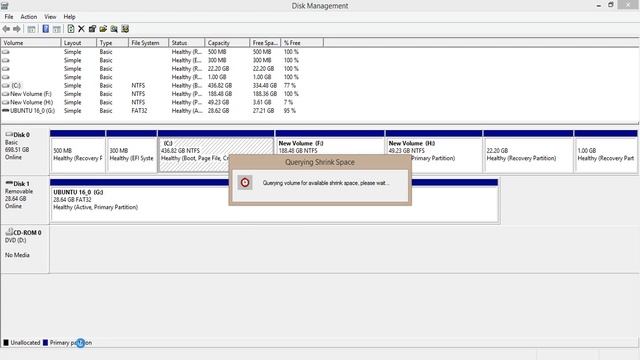This screenshot has width=640, height=360.
Task: Click the Properties toolbar icon
Action: (92, 29)
